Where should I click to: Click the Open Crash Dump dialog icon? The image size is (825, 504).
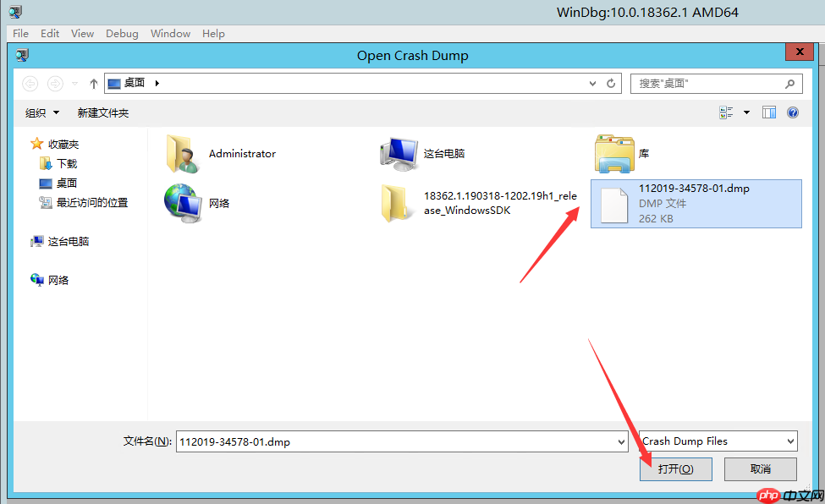tap(22, 55)
